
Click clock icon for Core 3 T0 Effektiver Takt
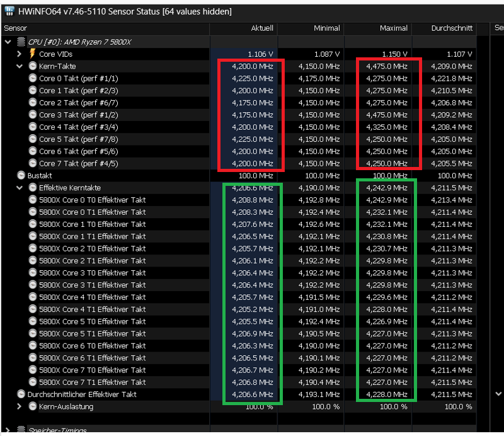click(33, 273)
